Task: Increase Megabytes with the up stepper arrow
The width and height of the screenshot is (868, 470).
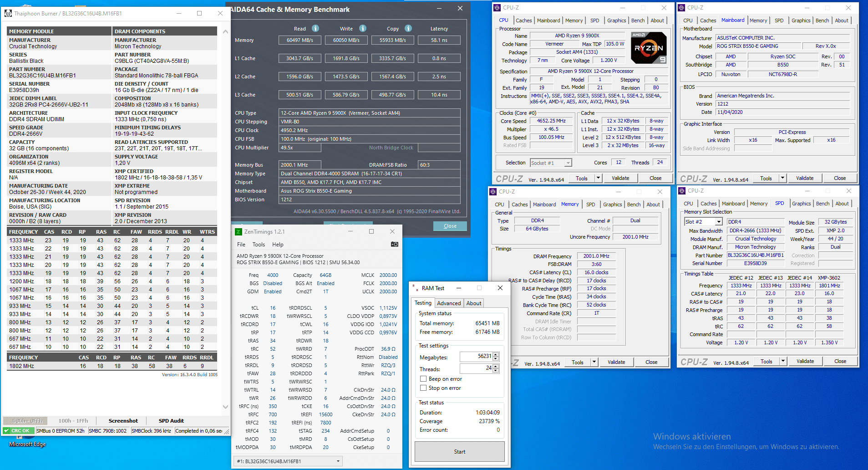Action: coord(496,355)
